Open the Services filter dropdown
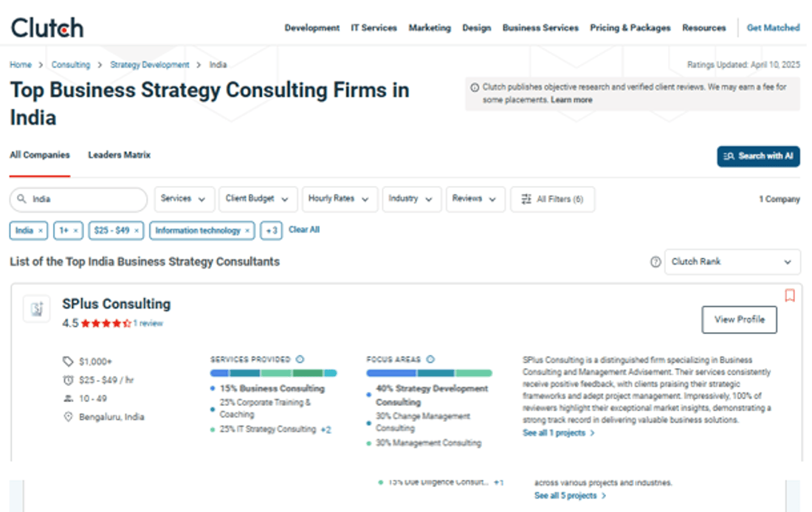Viewport: 812px width, 512px height. tap(185, 199)
